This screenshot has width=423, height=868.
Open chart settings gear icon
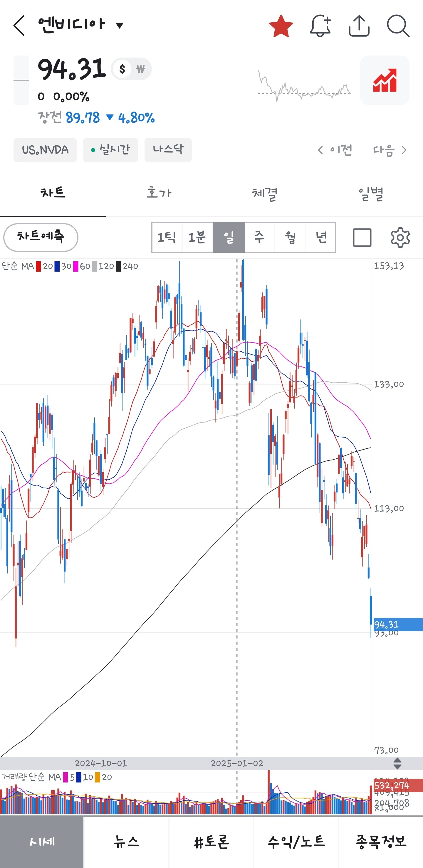(400, 238)
